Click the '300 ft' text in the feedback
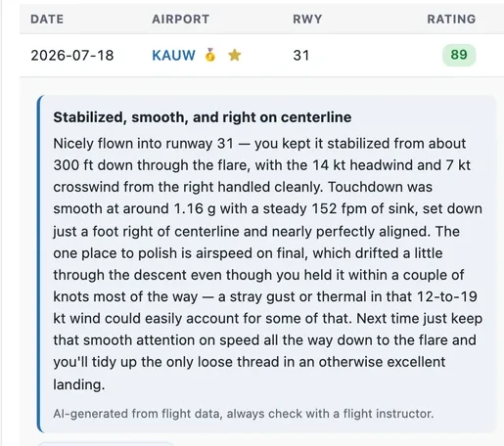Image resolution: width=504 pixels, height=446 pixels. (73, 165)
